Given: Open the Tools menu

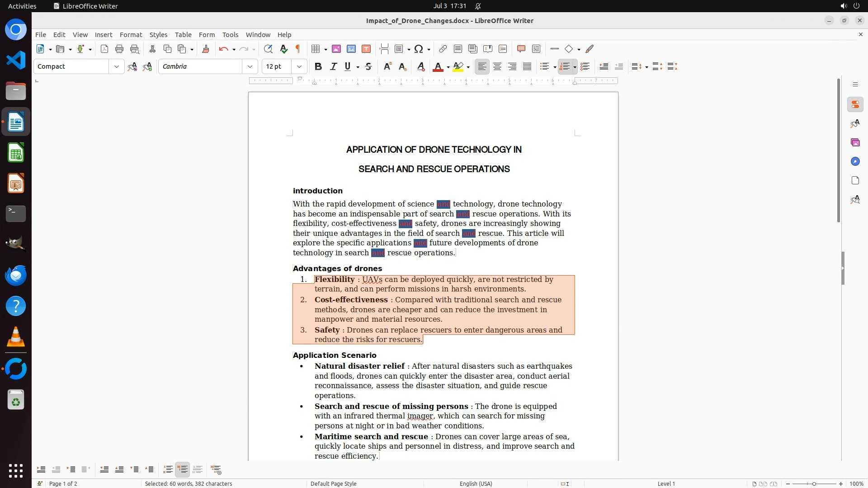Looking at the screenshot, I should click(x=230, y=34).
